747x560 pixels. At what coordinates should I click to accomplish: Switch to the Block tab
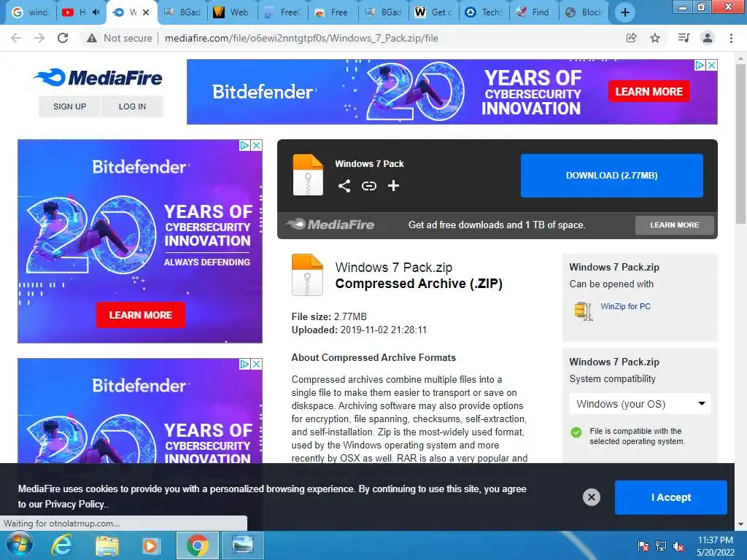(x=584, y=12)
